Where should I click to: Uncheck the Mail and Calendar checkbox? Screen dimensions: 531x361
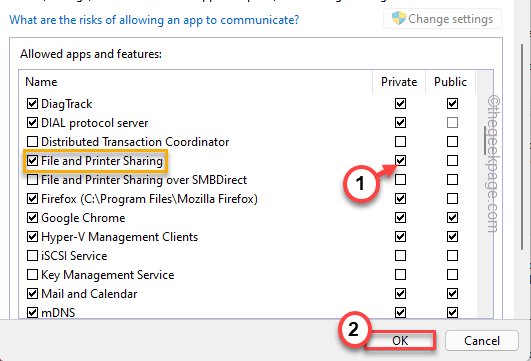[32, 293]
